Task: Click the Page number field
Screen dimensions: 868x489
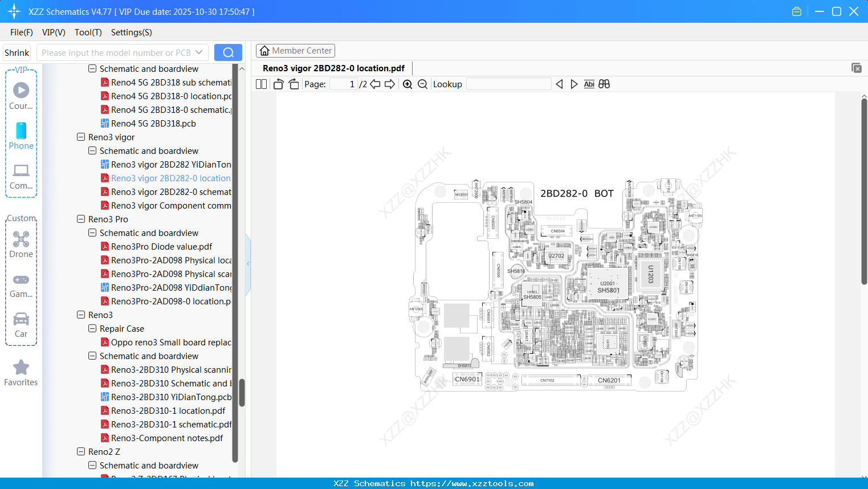Action: (x=344, y=84)
